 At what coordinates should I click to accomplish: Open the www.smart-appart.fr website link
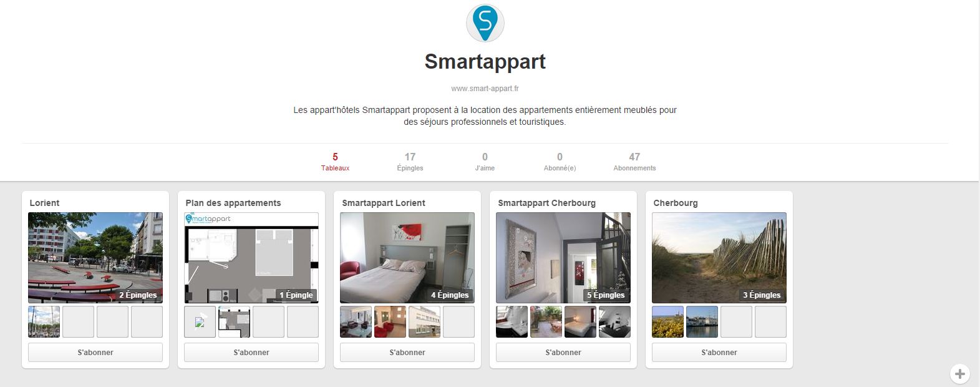(485, 89)
